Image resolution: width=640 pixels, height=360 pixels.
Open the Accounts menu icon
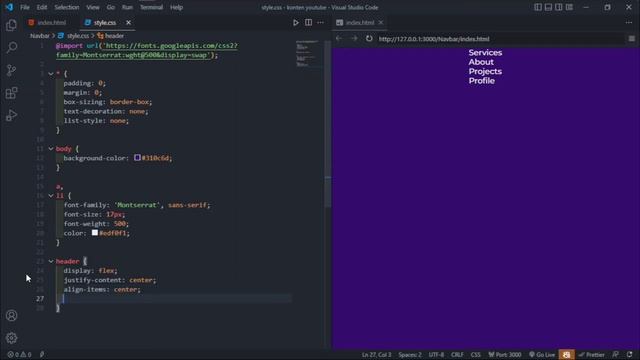click(x=11, y=316)
